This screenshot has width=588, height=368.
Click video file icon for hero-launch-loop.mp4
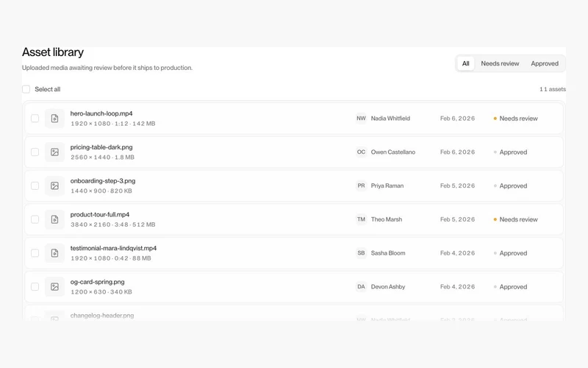click(54, 118)
